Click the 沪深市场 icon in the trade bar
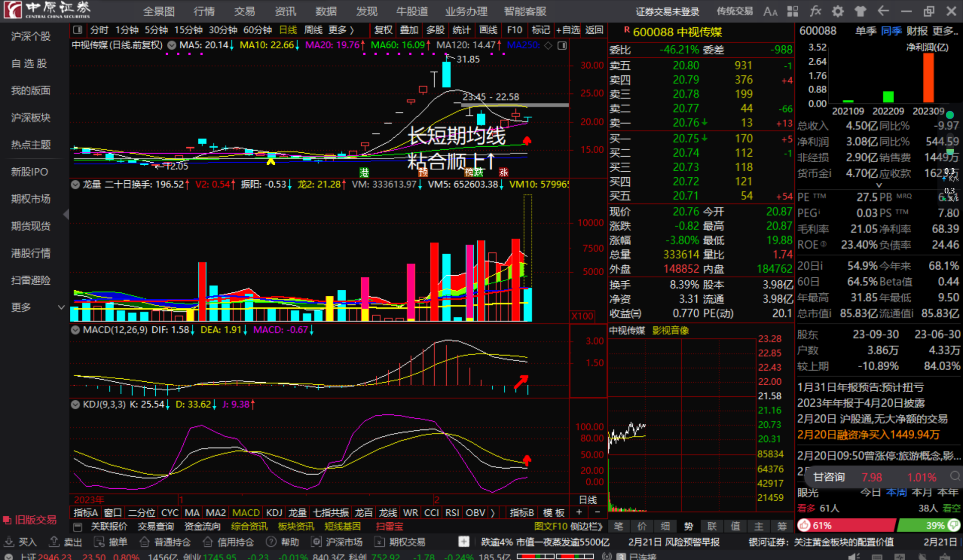Viewport: 963px width, 560px height. pyautogui.click(x=316, y=542)
